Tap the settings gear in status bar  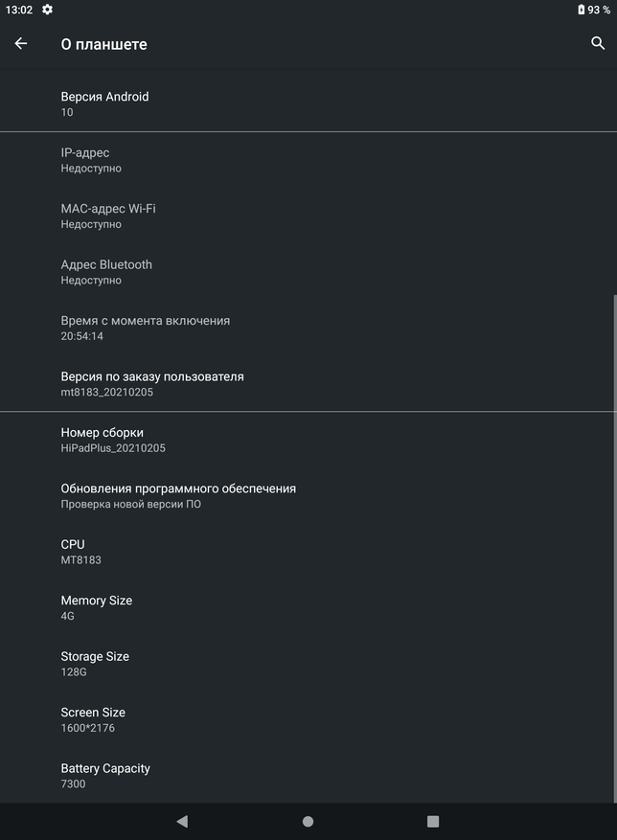tap(47, 10)
